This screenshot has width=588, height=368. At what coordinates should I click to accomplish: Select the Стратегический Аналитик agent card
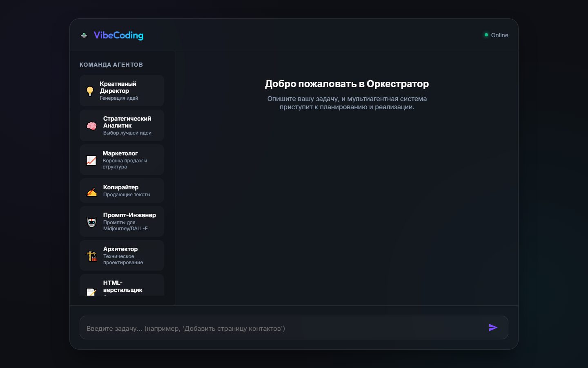click(x=122, y=126)
